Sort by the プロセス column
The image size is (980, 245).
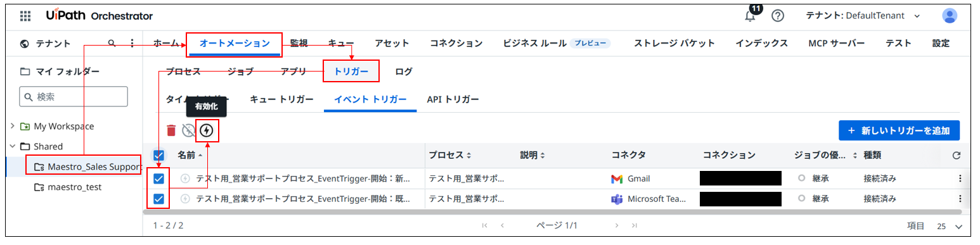450,155
